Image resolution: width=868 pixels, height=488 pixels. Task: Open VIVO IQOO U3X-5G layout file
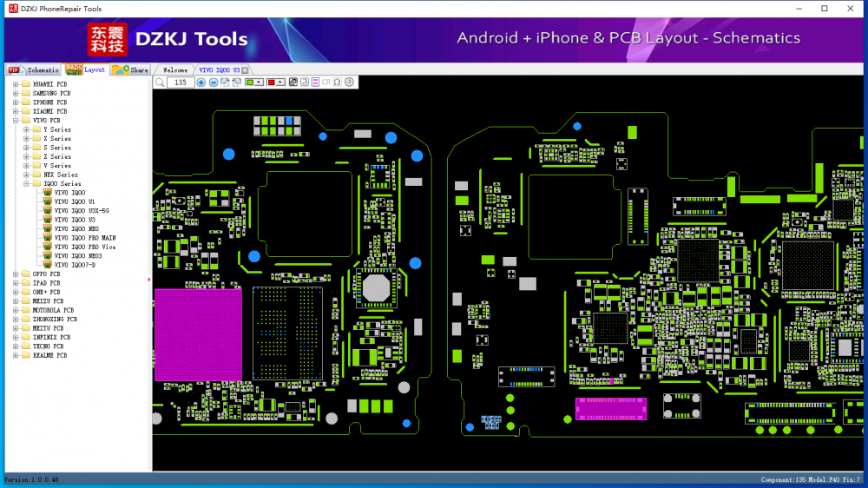82,211
